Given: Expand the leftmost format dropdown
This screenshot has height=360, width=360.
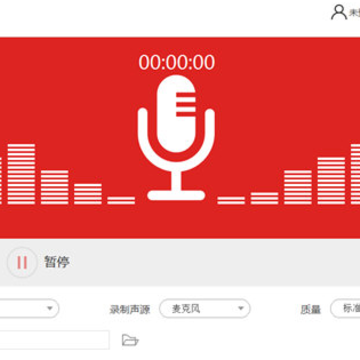Looking at the screenshot, I should point(29,308).
